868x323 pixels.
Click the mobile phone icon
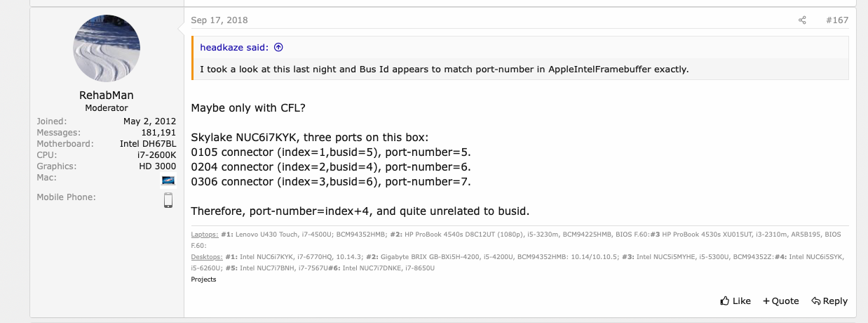tap(168, 200)
